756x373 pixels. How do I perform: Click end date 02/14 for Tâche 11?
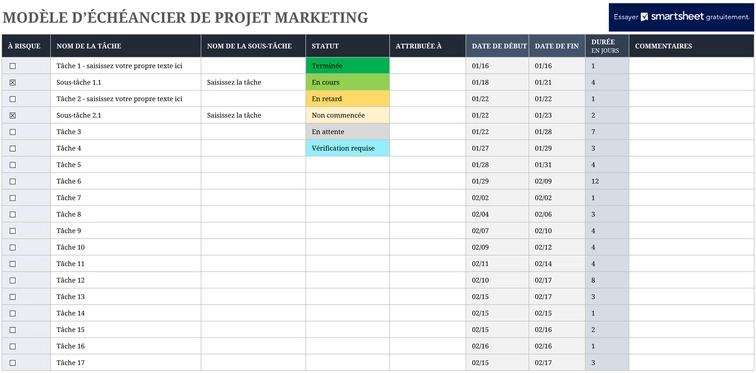[x=557, y=264]
